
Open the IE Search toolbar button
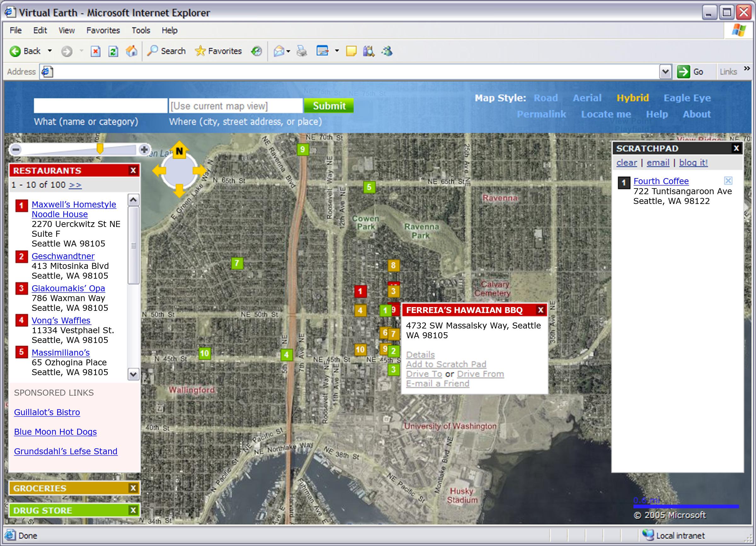[x=166, y=51]
